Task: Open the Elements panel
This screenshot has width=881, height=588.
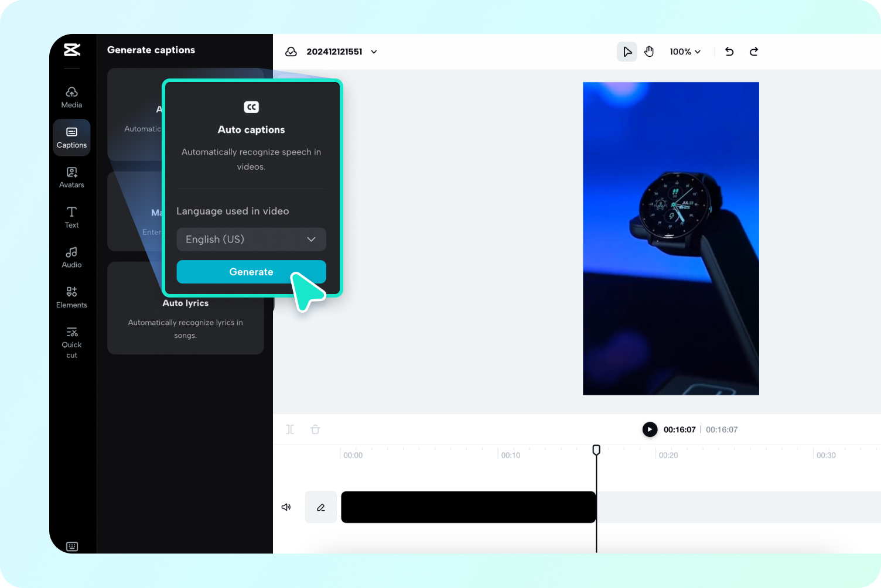Action: click(x=71, y=297)
